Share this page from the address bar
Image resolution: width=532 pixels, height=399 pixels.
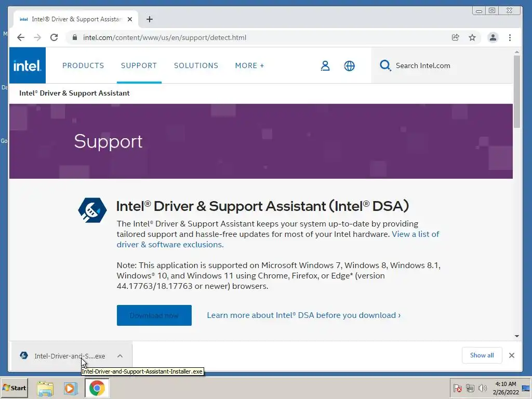point(455,37)
